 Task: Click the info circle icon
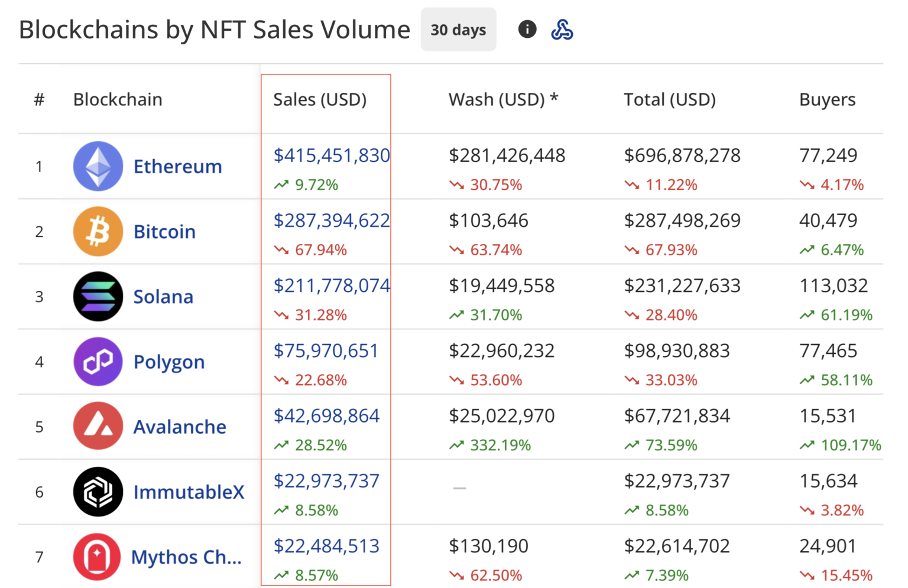click(x=527, y=29)
